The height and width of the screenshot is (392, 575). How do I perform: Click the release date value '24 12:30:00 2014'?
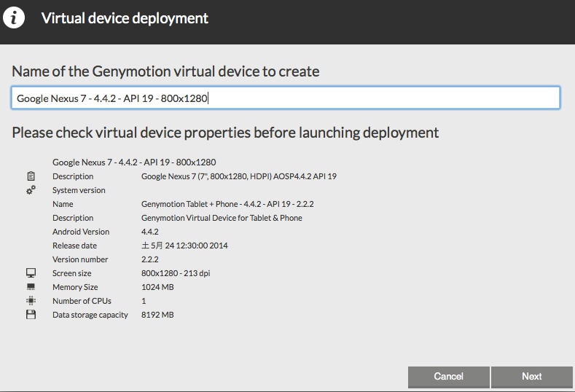(184, 246)
